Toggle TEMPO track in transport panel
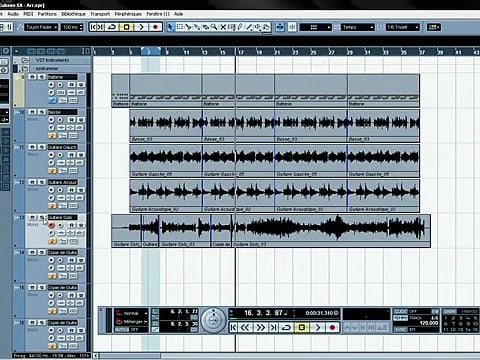This screenshot has width=480, height=360. [400, 318]
